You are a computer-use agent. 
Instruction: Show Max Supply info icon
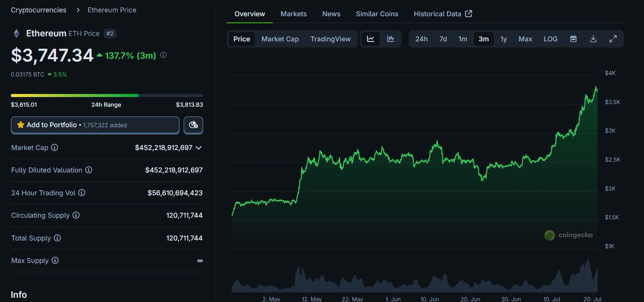(55, 260)
